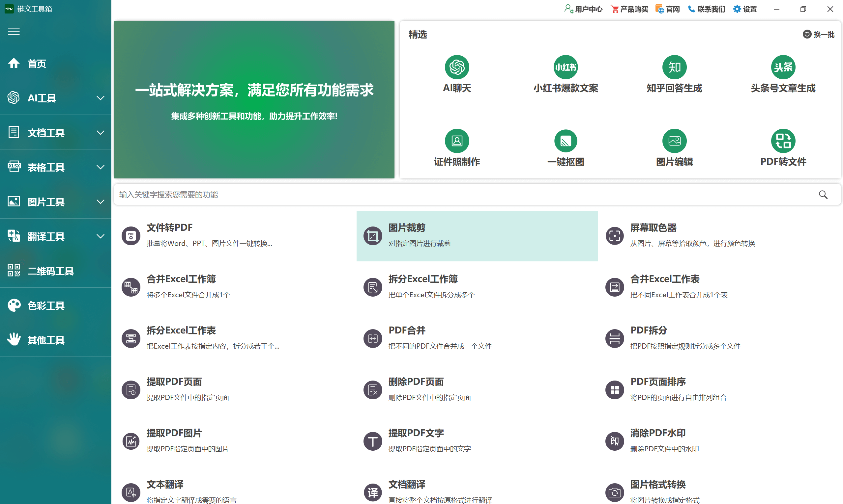Start the 图片编辑 image editor
The height and width of the screenshot is (504, 843).
(x=674, y=149)
